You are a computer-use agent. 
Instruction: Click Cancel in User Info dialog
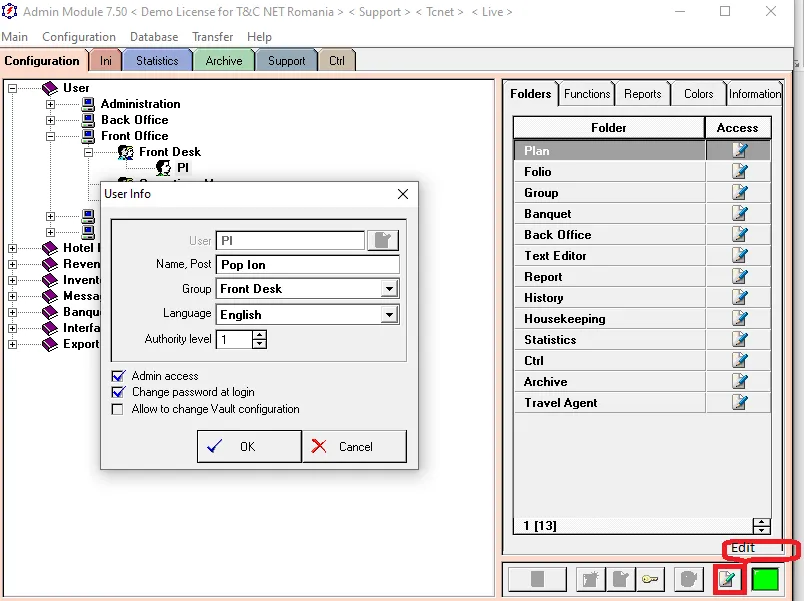click(x=354, y=447)
